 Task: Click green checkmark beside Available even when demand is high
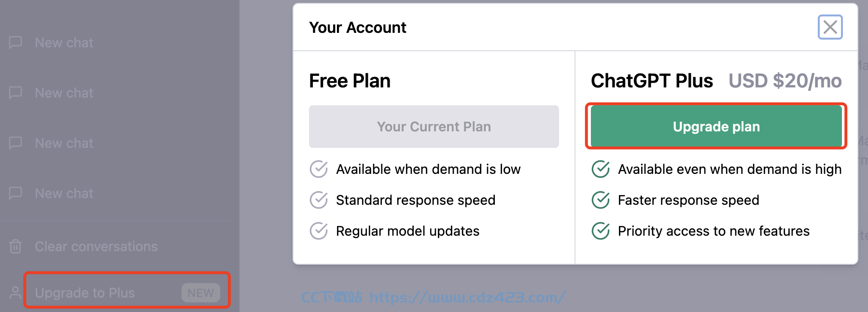tap(601, 169)
